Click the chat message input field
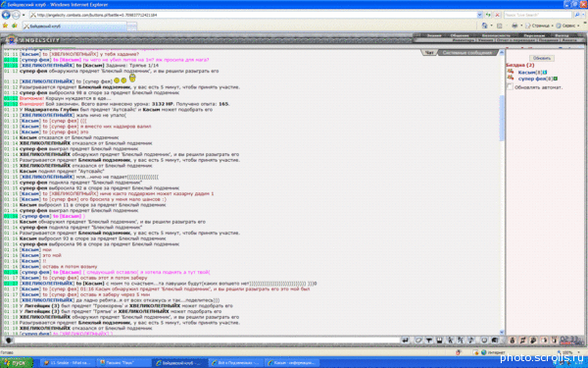Image resolution: width=588 pixels, height=368 pixels. 206,341
